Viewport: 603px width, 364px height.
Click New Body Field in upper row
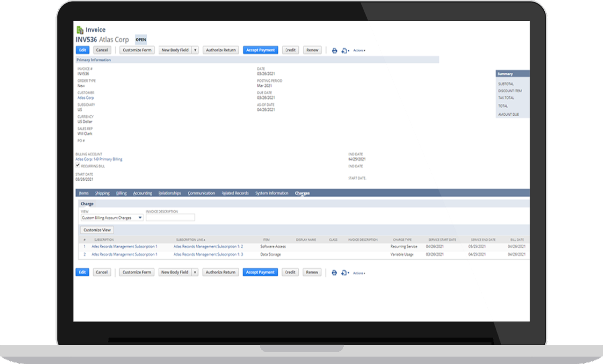(175, 50)
